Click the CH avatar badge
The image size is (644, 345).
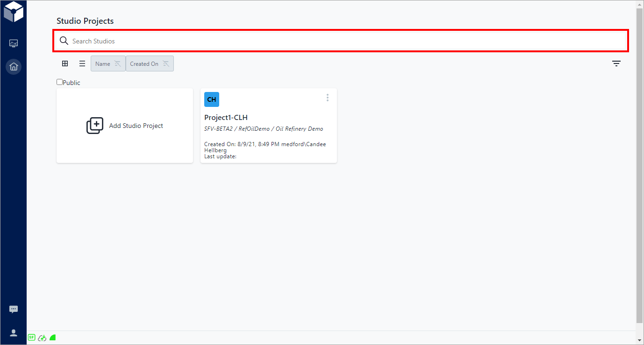[x=212, y=99]
